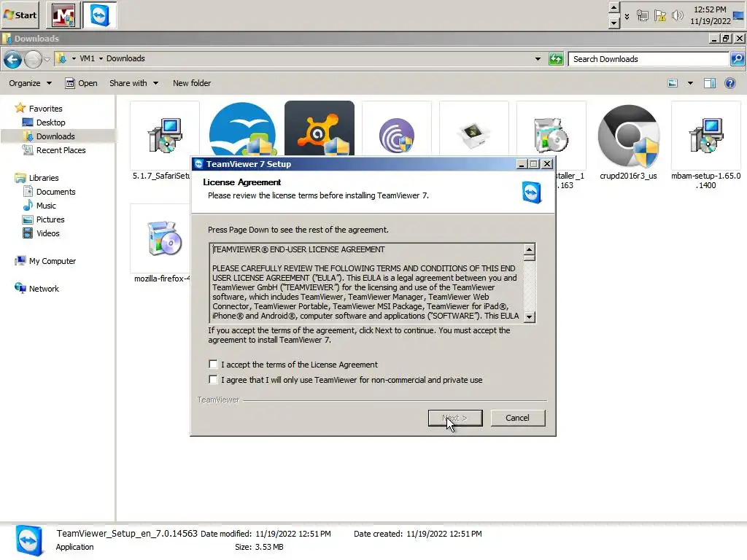Click date modified value 11/19/2022 12:51 PM
This screenshot has width=747, height=560.
coord(293,534)
